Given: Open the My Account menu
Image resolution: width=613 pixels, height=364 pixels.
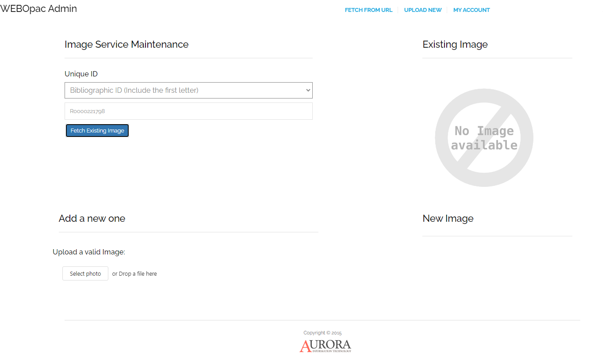Looking at the screenshot, I should pyautogui.click(x=471, y=10).
